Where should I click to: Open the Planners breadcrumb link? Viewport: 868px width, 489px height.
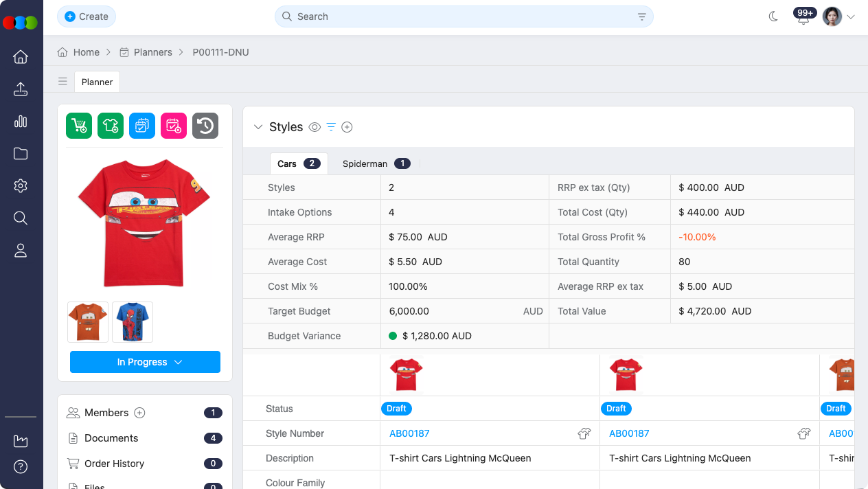[x=153, y=52]
